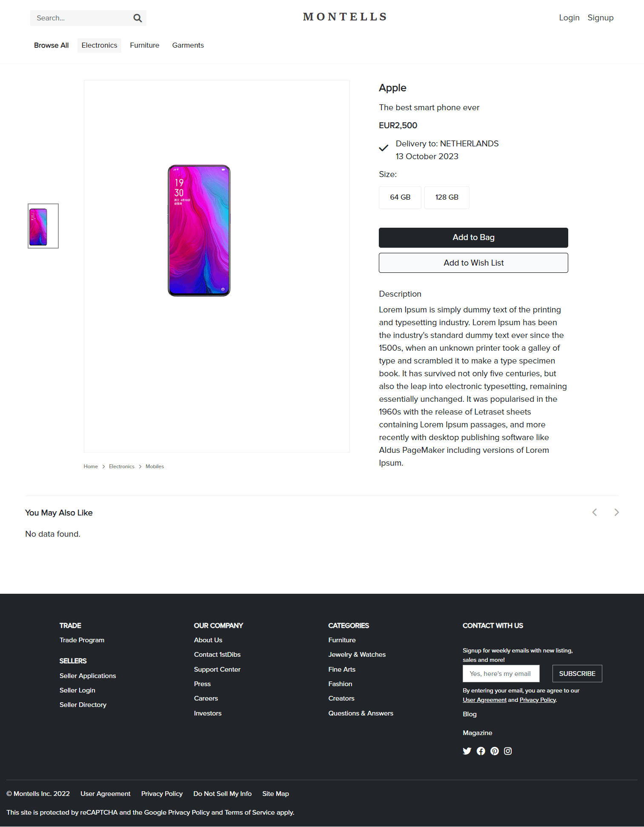644x827 pixels.
Task: Show next You May Also Like items
Action: point(616,512)
